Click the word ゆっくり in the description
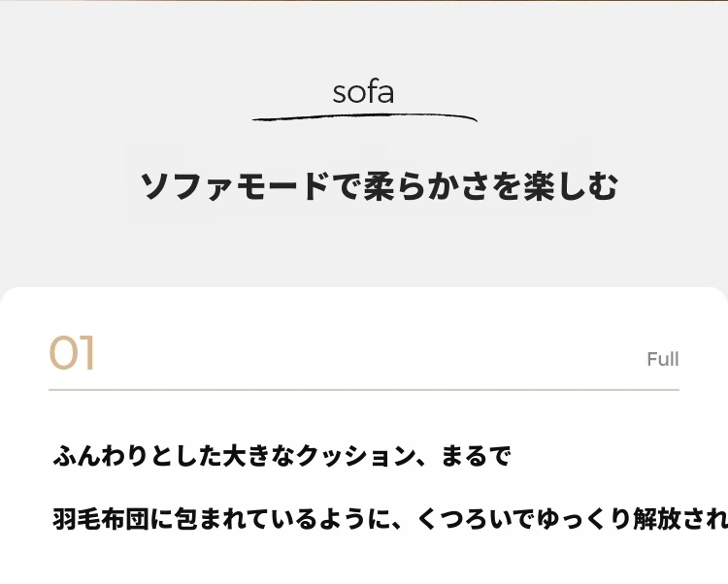Screen dimensions: 728x584 point(583,519)
